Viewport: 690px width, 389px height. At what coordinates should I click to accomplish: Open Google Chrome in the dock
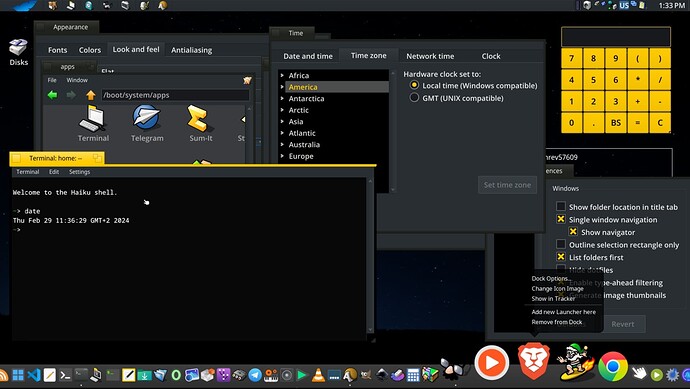613,366
